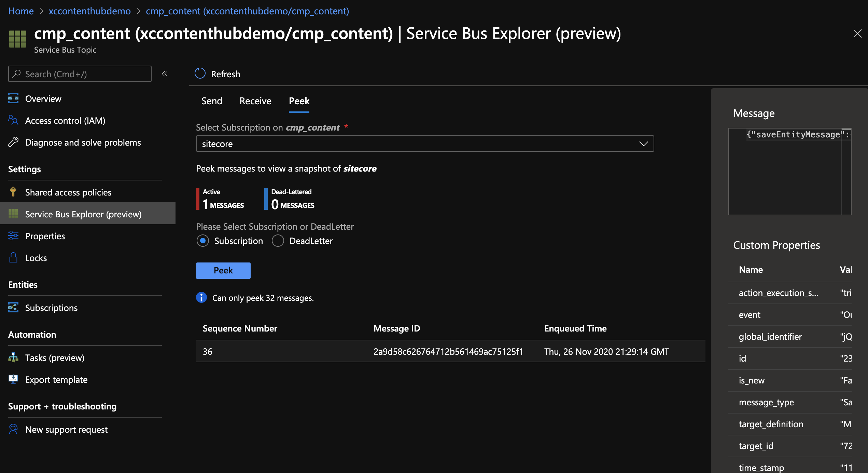This screenshot has width=868, height=473.
Task: Click the Locks padlock icon
Action: 13,258
